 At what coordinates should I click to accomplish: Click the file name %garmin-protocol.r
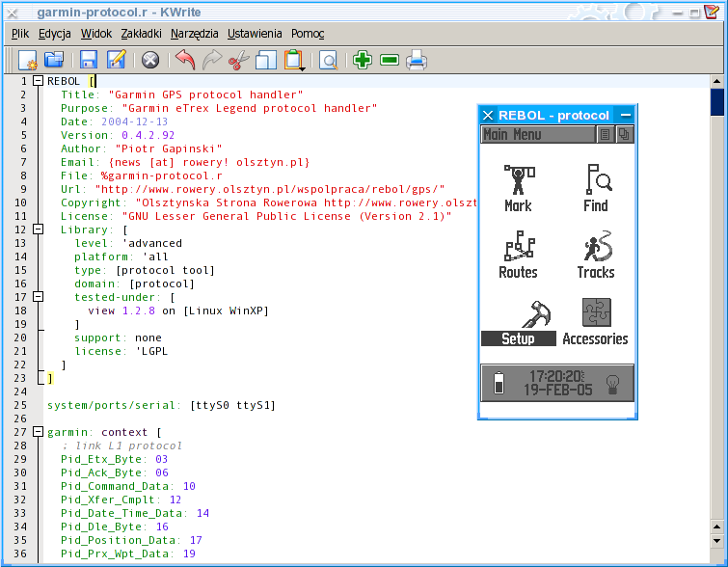click(162, 175)
